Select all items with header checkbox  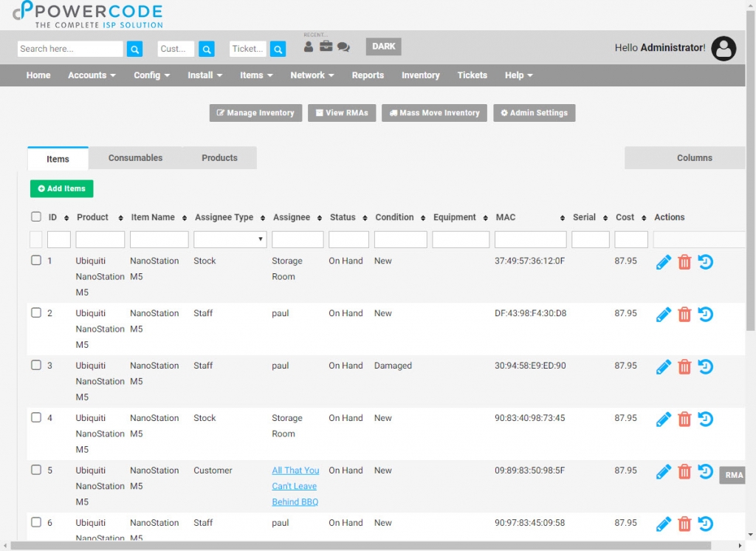coord(35,216)
